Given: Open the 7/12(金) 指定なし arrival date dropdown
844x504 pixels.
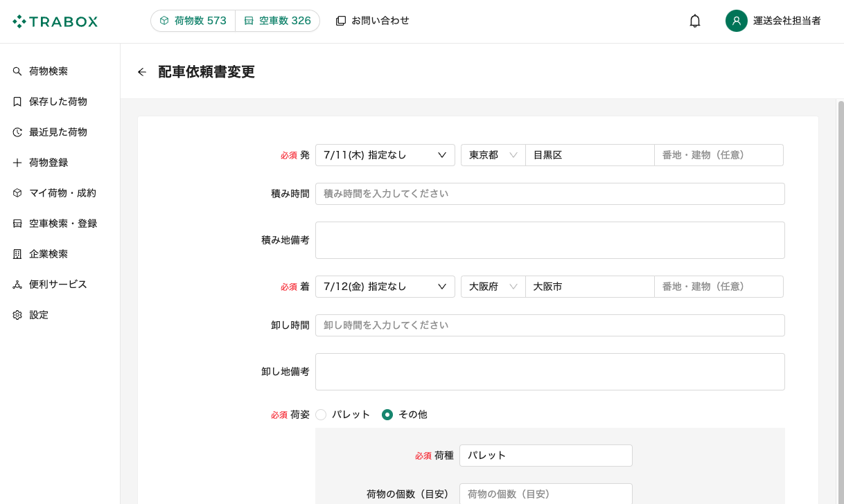Looking at the screenshot, I should tap(385, 287).
